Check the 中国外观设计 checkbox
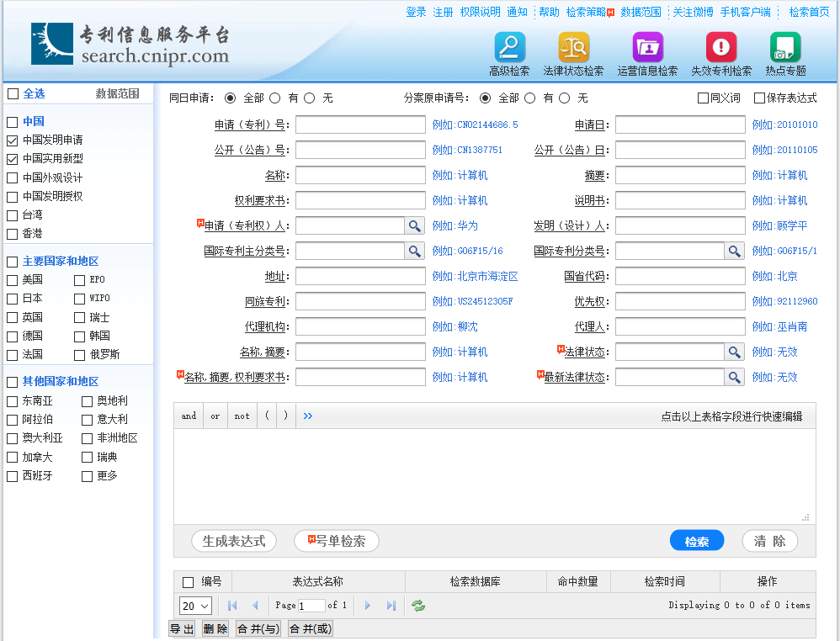This screenshot has width=840, height=641. [x=12, y=177]
